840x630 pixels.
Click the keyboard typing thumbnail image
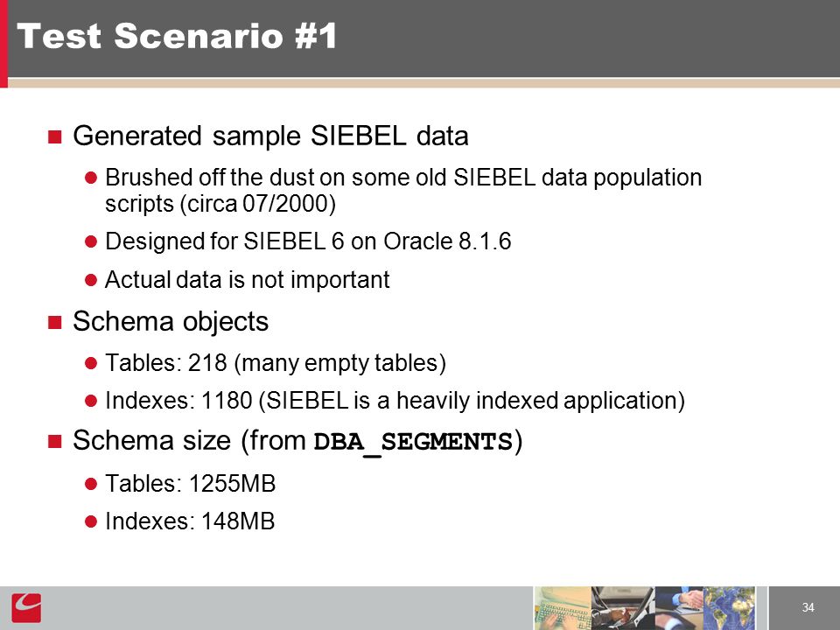click(x=563, y=608)
